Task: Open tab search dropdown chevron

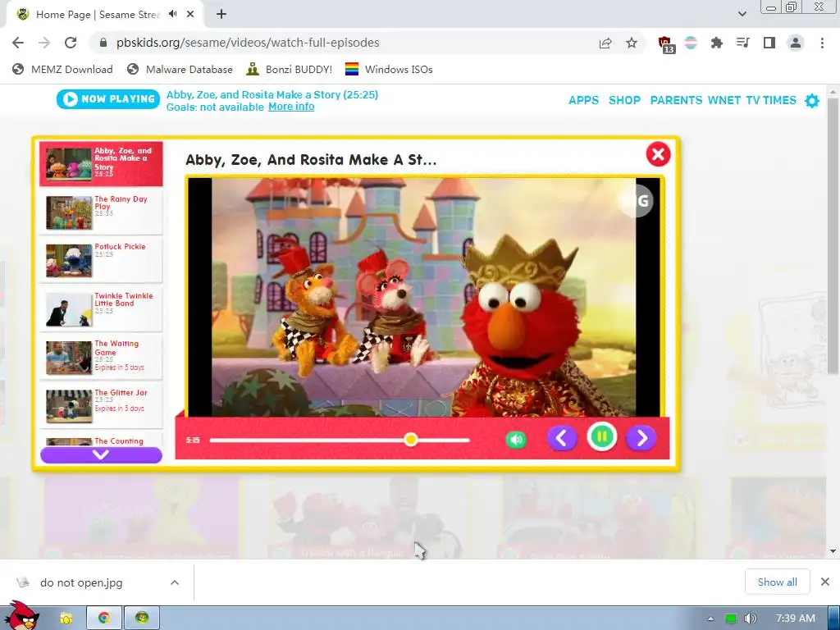Action: pyautogui.click(x=742, y=15)
